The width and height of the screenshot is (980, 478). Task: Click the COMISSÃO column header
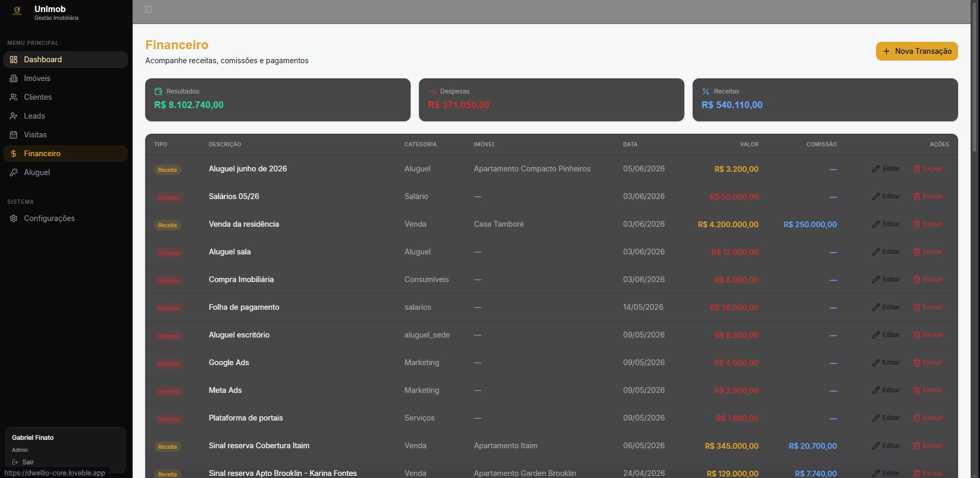click(821, 144)
